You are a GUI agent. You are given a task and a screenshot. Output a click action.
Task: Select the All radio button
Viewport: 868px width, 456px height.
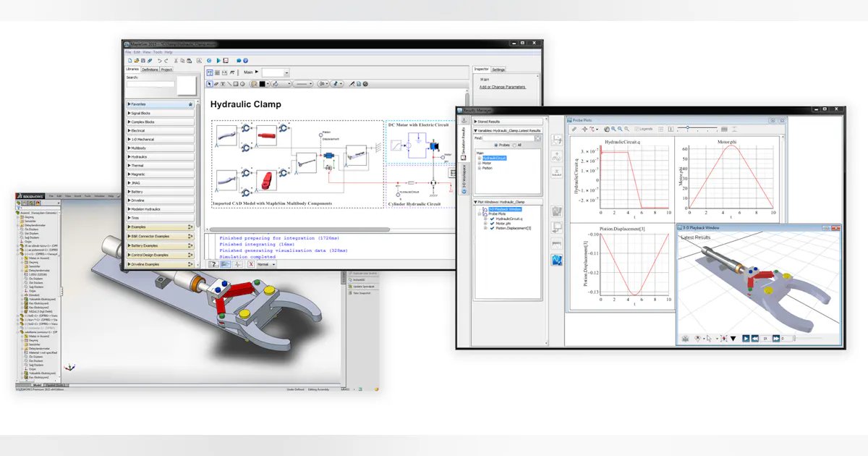pyautogui.click(x=514, y=145)
